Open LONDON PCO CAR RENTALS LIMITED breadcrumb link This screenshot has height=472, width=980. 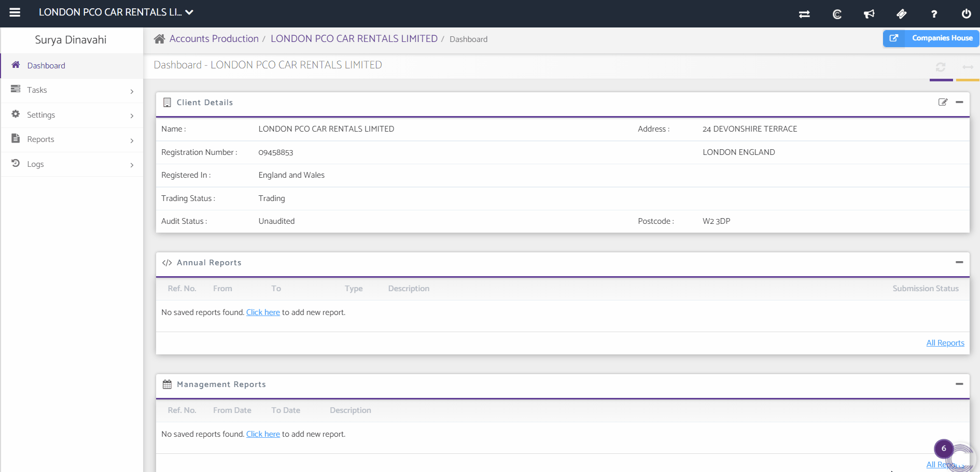(x=354, y=39)
